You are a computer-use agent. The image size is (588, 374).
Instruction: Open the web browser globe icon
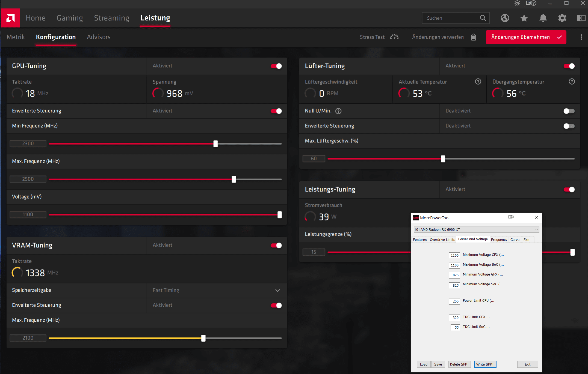[505, 18]
